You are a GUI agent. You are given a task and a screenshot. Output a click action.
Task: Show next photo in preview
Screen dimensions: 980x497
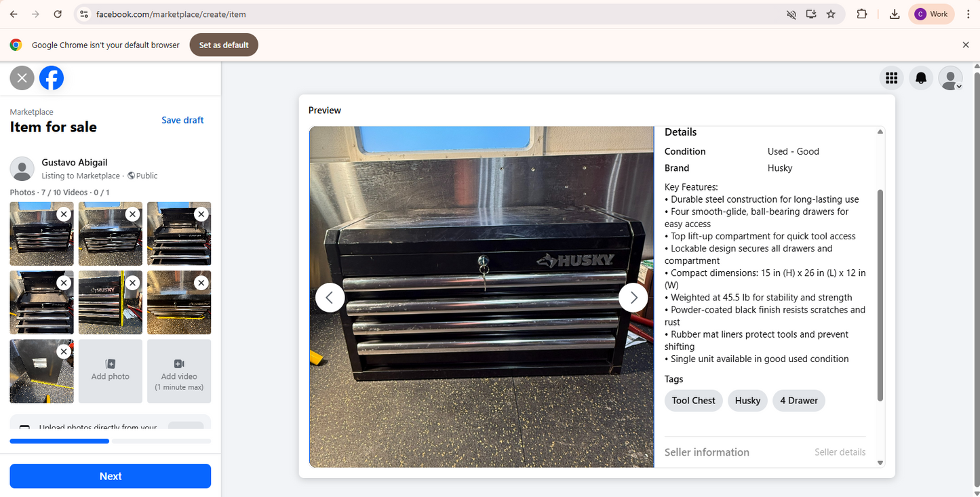633,298
